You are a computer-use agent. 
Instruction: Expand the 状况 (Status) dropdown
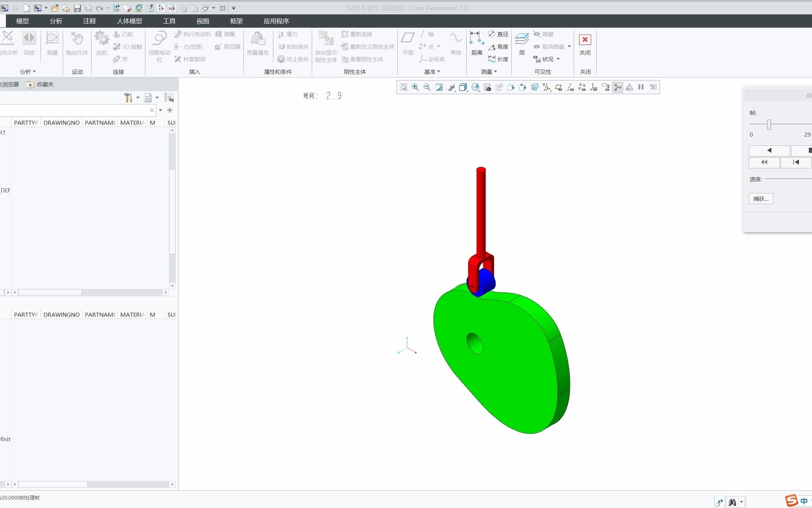(x=558, y=59)
